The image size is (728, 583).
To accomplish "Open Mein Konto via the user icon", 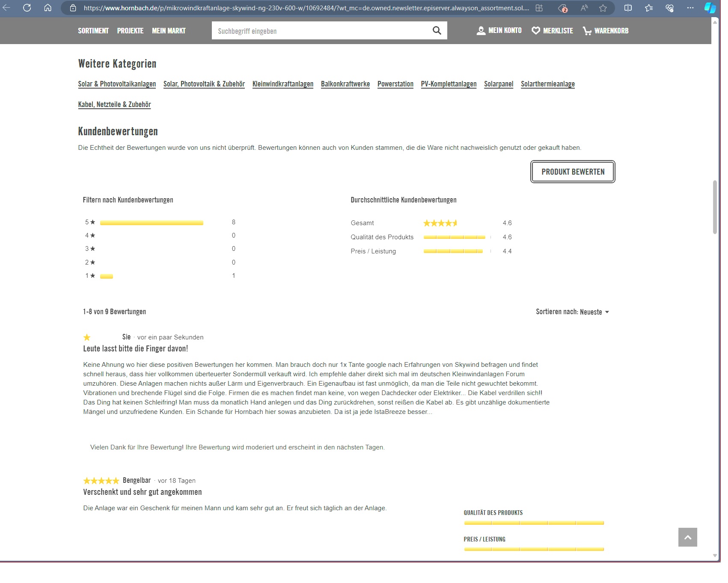I will click(481, 30).
